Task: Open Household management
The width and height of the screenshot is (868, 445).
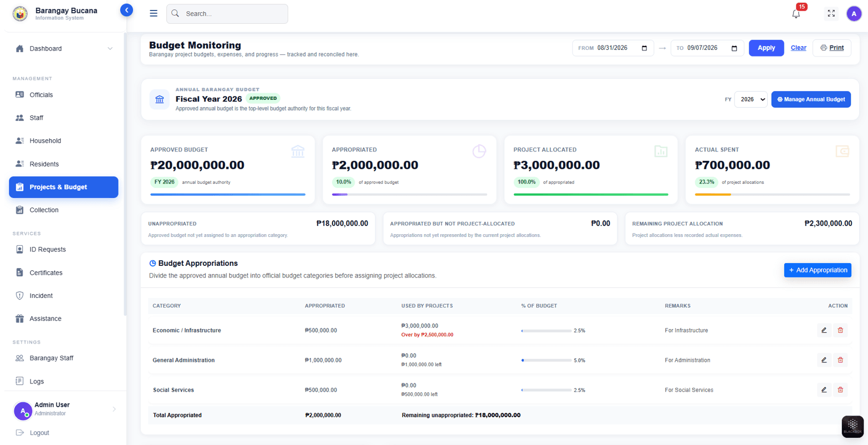Action: [x=63, y=141]
